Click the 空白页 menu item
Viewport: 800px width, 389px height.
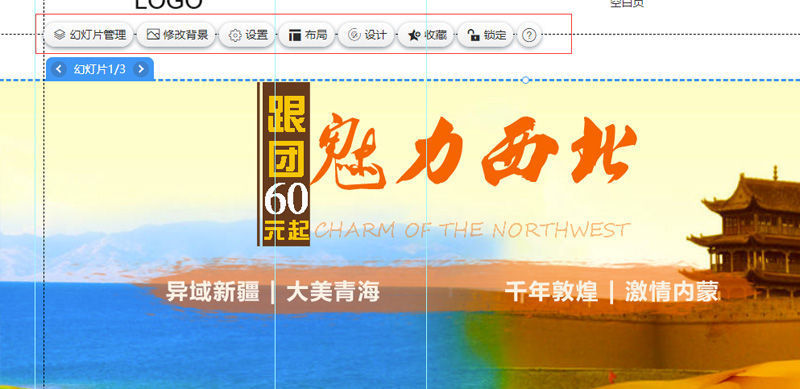(x=627, y=4)
